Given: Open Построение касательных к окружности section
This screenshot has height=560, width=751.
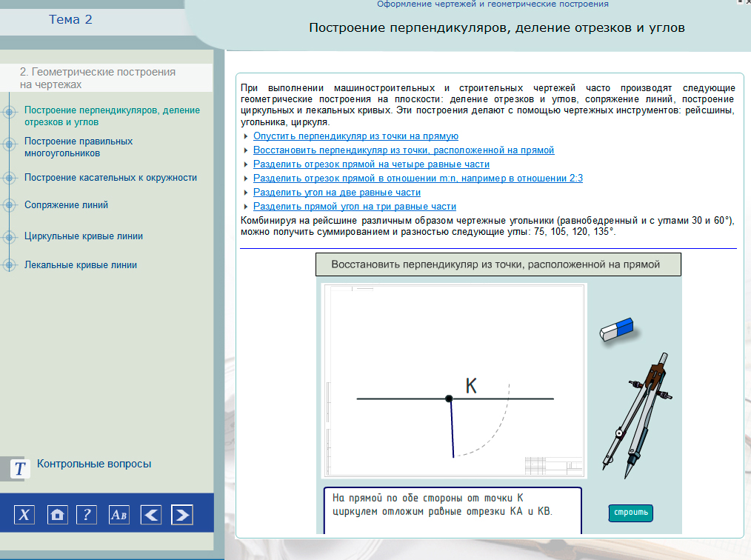Looking at the screenshot, I should (110, 178).
